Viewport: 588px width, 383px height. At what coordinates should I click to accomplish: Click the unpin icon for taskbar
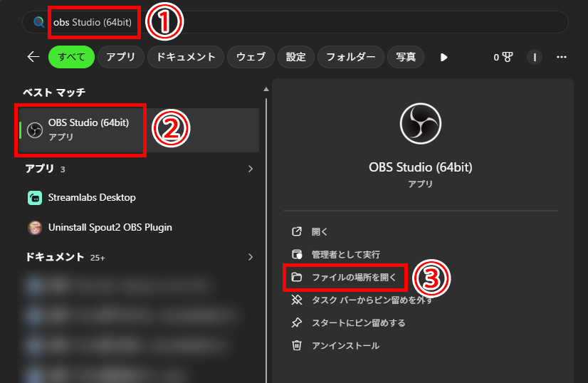tap(297, 300)
